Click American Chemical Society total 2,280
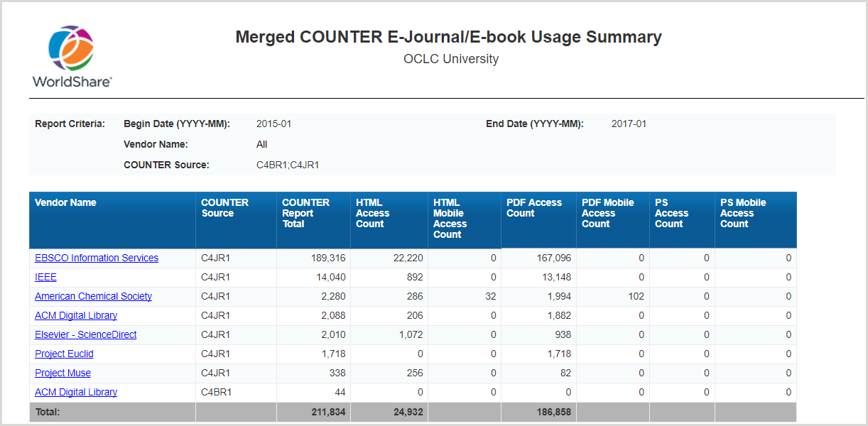 click(333, 296)
